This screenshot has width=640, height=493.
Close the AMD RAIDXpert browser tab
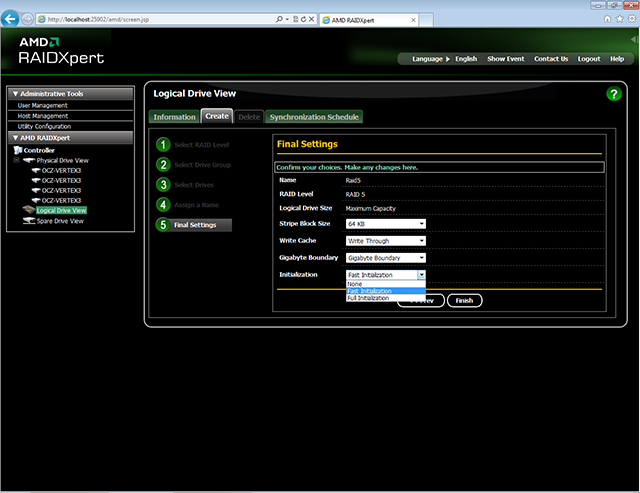(x=413, y=20)
